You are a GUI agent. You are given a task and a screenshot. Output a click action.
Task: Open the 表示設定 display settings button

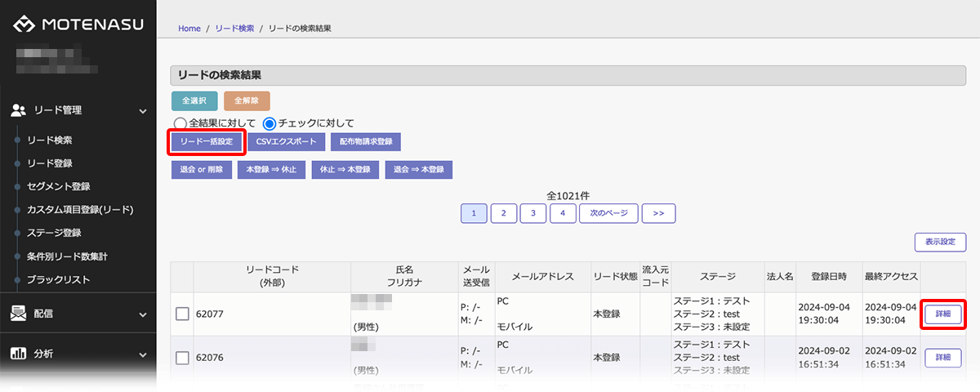[940, 243]
